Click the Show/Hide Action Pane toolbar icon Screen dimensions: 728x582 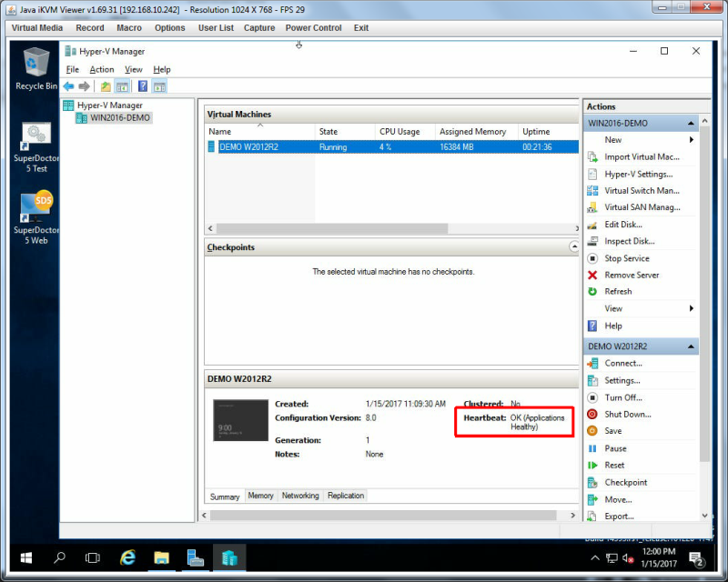click(160, 86)
